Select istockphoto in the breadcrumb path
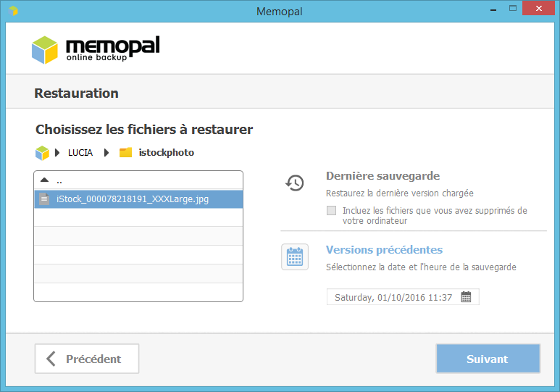This screenshot has width=560, height=392. (167, 153)
